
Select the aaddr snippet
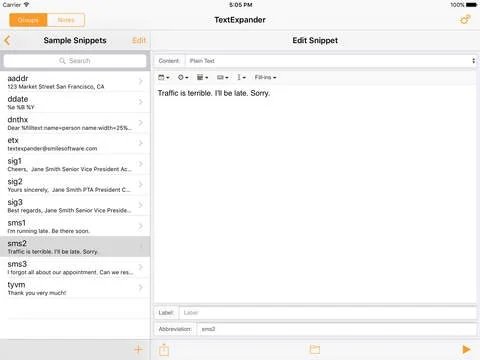75,82
